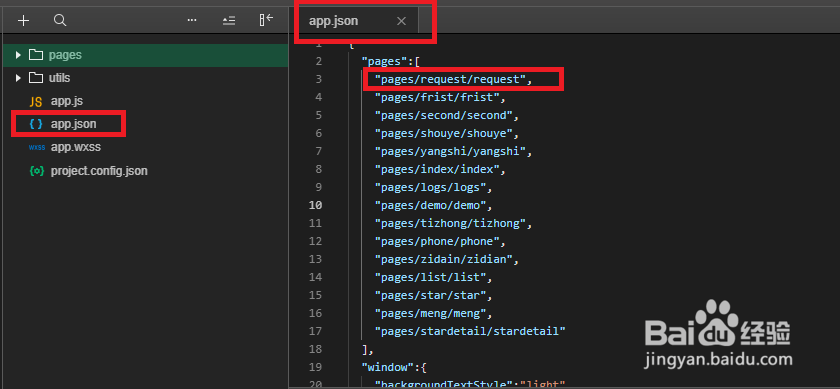Click the JS icon of app.js
Viewport: 840px width, 389px height.
click(36, 102)
